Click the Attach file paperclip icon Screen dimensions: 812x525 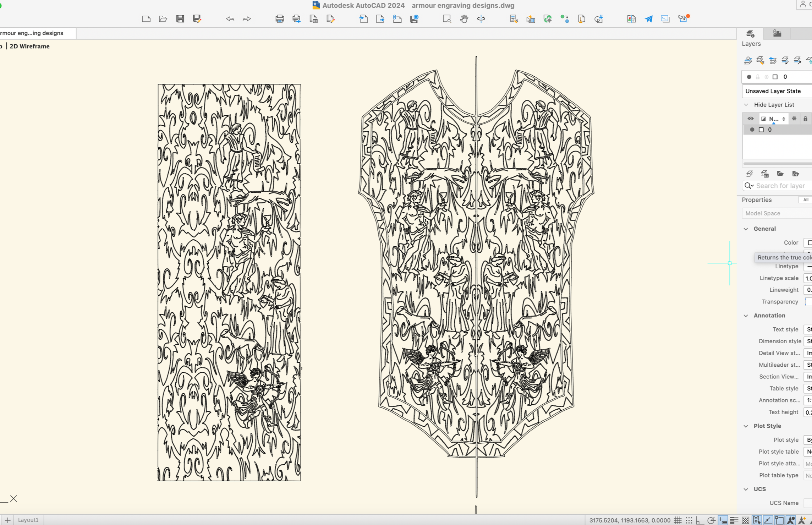tap(397, 19)
